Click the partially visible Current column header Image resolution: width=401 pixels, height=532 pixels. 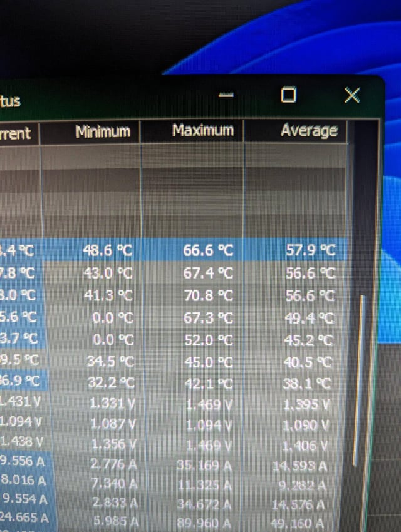pos(18,133)
